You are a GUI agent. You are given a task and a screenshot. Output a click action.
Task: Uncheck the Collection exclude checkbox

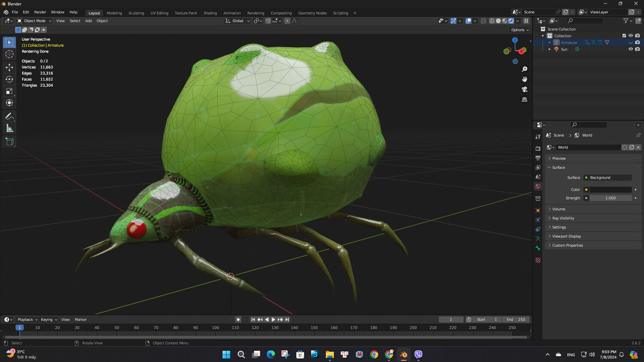tap(624, 36)
